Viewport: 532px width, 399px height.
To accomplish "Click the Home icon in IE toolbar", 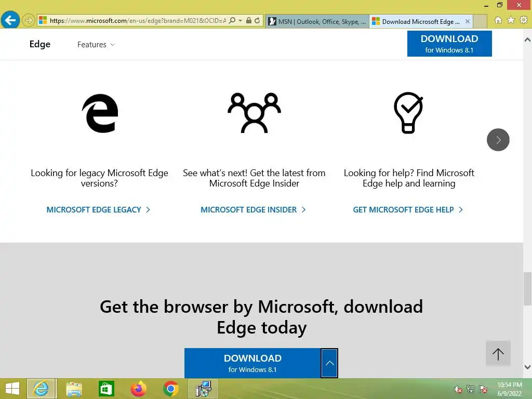I will [498, 20].
